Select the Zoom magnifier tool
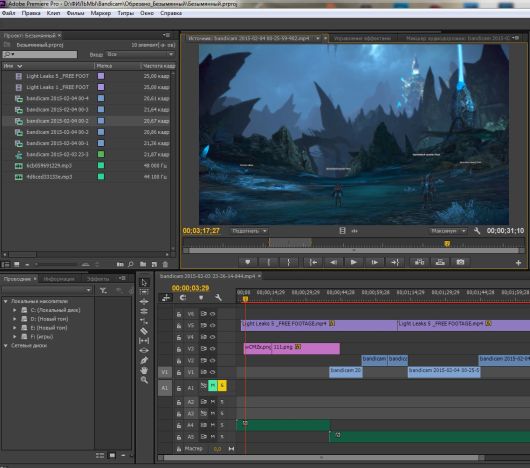The image size is (530, 468). (144, 380)
